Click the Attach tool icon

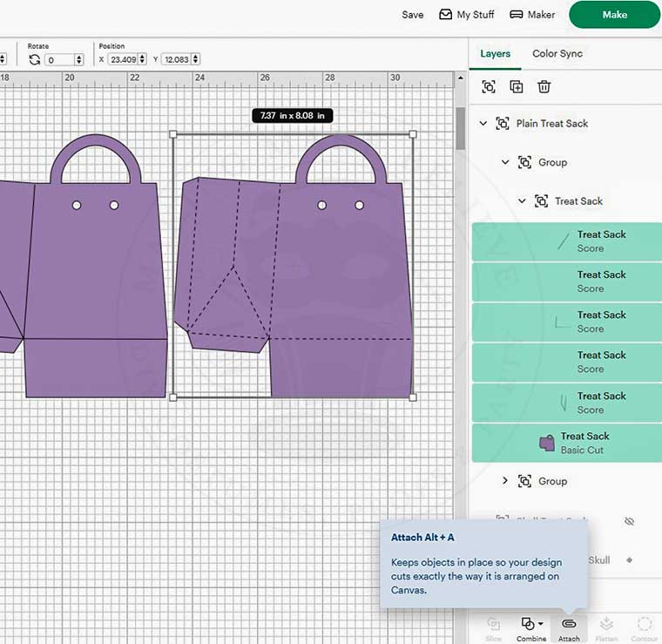[569, 624]
